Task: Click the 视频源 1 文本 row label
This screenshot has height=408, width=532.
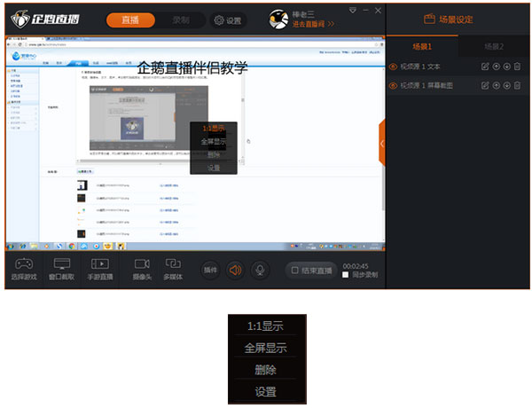Action: tap(420, 67)
